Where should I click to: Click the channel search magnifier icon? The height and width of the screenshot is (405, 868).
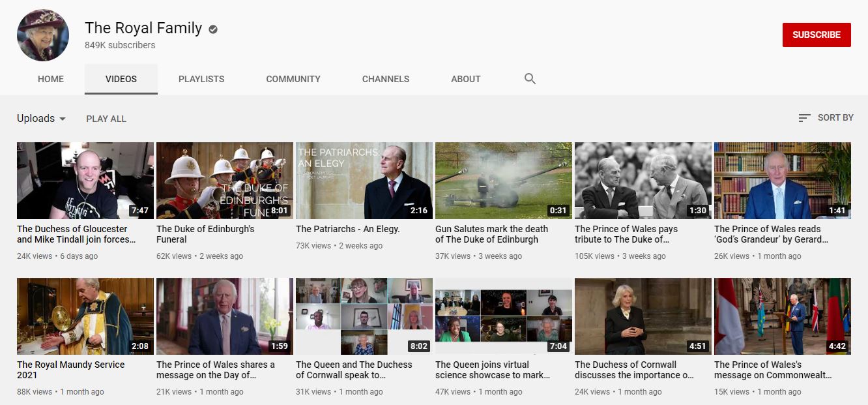coord(530,79)
